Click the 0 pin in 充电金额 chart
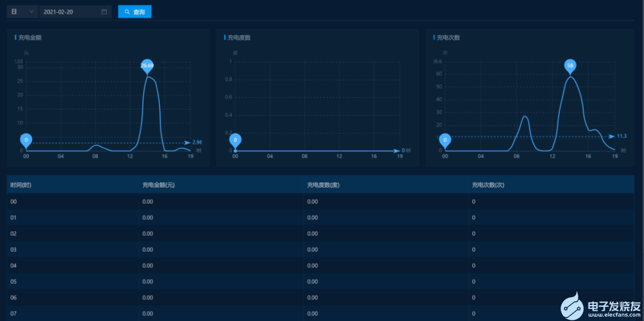The image size is (644, 321). point(26,140)
